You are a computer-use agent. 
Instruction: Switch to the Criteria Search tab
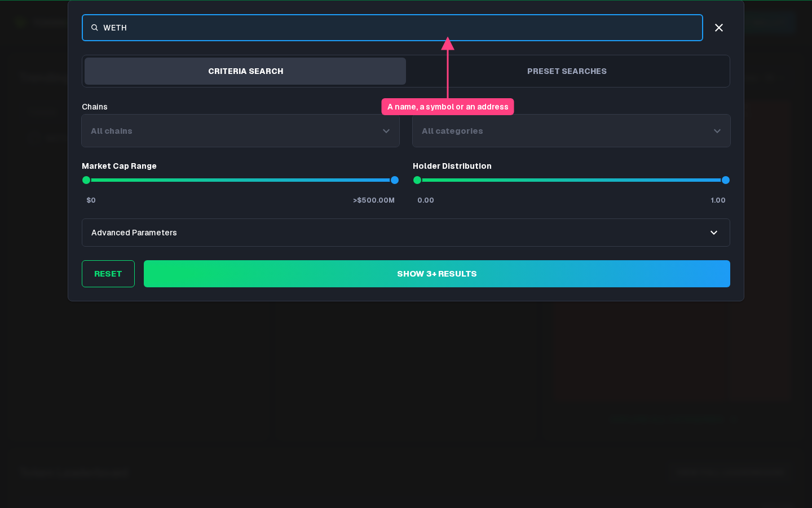click(x=245, y=71)
